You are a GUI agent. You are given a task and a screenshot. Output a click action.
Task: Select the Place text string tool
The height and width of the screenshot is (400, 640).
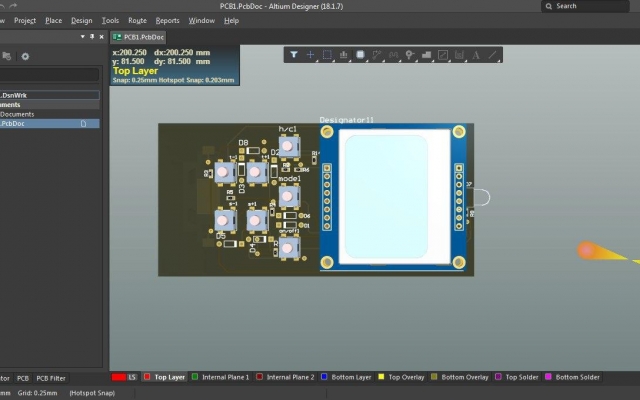476,54
